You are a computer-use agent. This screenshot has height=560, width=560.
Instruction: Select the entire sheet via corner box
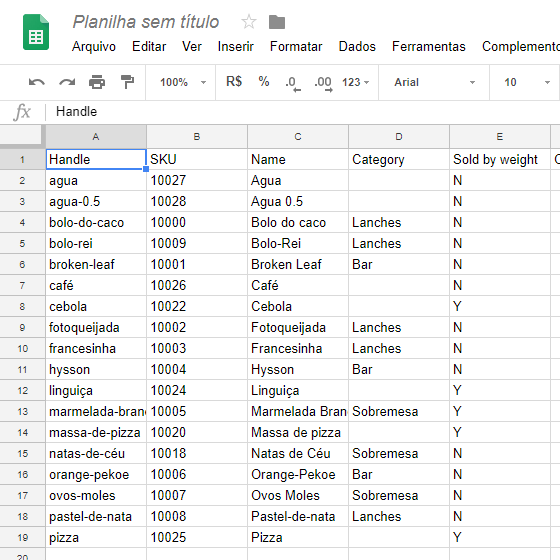pos(22,136)
